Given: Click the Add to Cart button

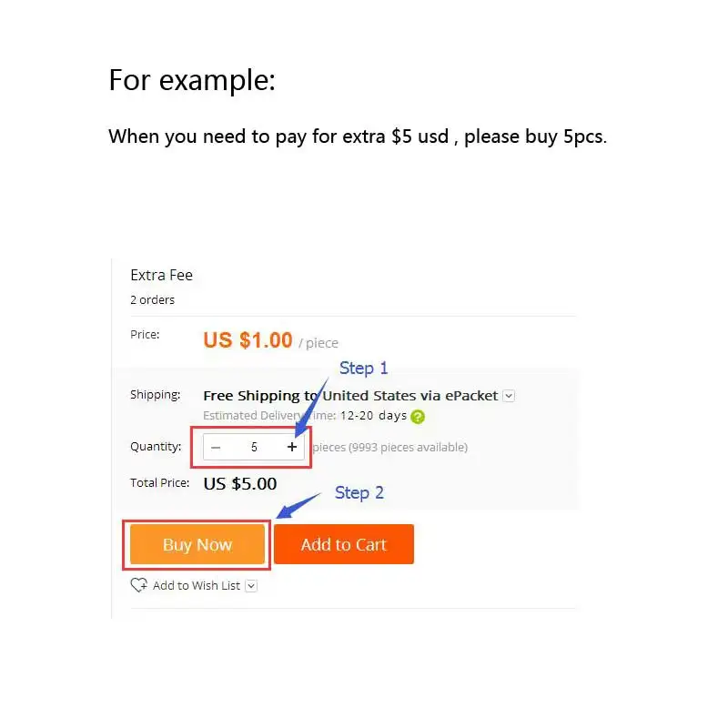Looking at the screenshot, I should [344, 544].
